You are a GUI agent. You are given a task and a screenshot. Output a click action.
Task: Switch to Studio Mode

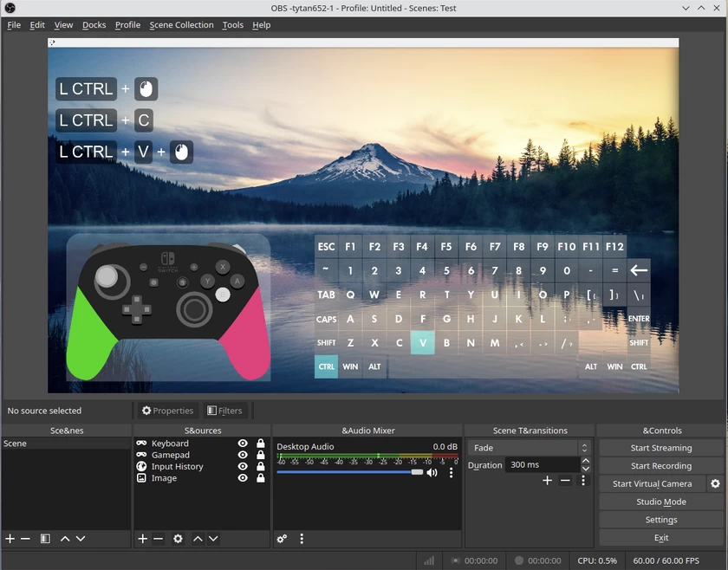coord(660,502)
